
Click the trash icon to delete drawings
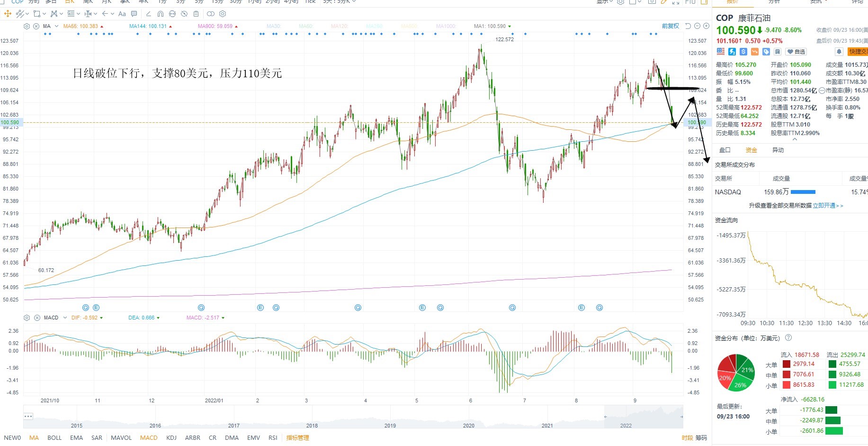pos(196,14)
